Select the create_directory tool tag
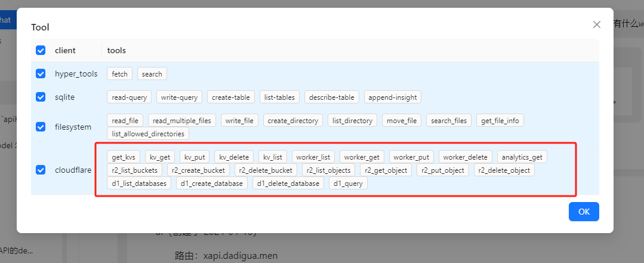This screenshot has width=644, height=263. click(x=293, y=121)
